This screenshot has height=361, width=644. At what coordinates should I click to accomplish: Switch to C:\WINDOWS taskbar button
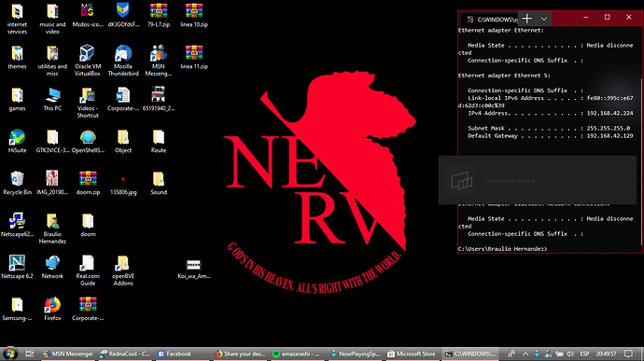coord(470,354)
